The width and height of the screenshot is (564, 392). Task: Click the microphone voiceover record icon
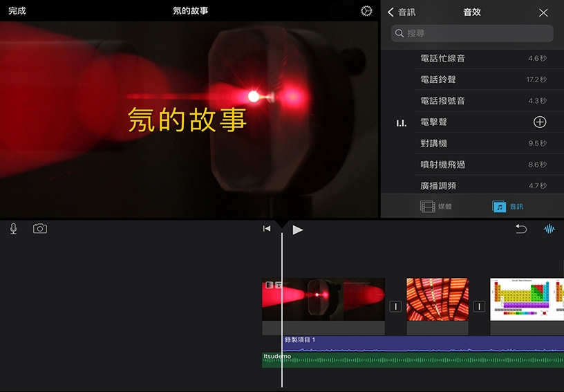point(13,229)
